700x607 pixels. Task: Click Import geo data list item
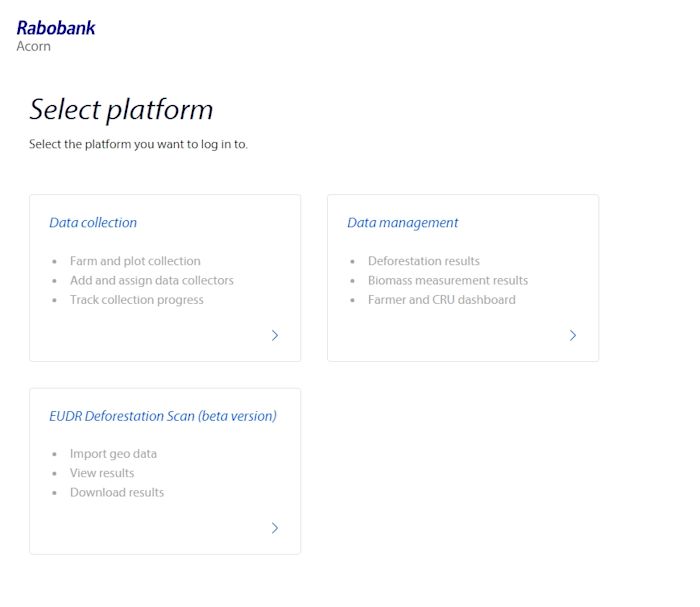[x=113, y=453]
